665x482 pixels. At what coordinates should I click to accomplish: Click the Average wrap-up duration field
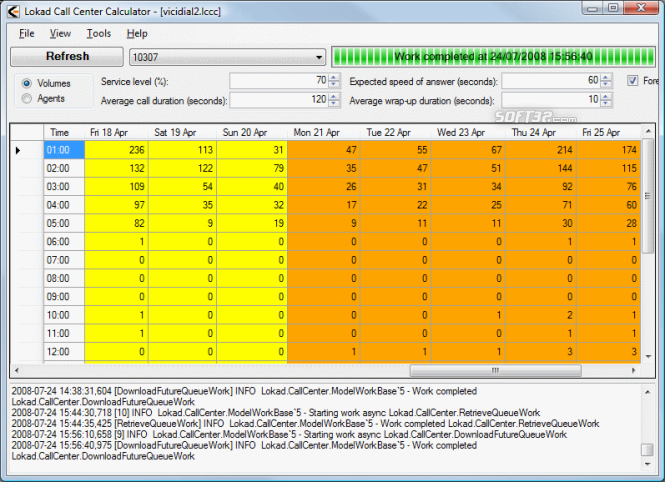551,100
